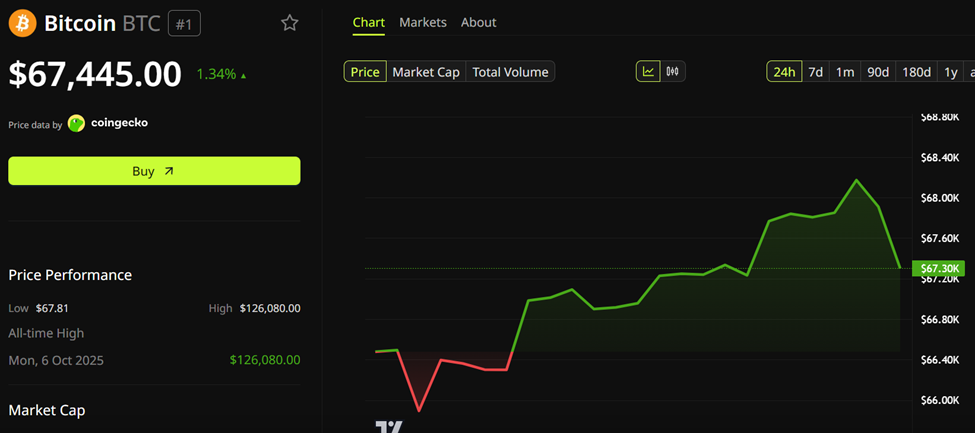Choose the 90d time range
This screenshot has height=433, width=975.
[x=878, y=72]
